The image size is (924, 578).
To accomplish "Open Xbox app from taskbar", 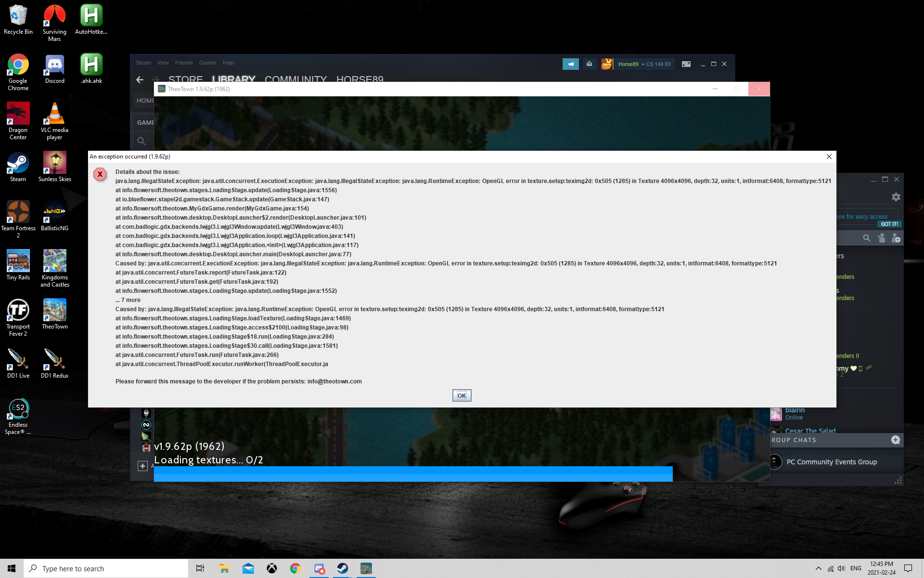I will (272, 568).
